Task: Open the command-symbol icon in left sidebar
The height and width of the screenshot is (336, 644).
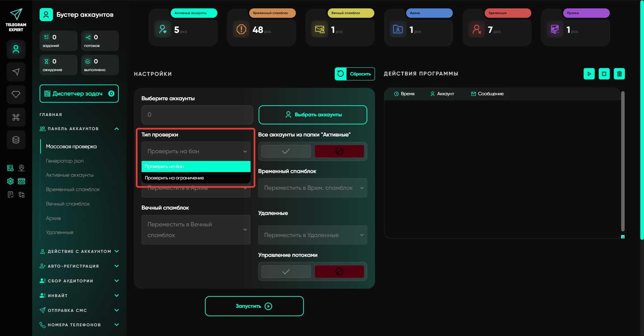Action: pyautogui.click(x=16, y=117)
